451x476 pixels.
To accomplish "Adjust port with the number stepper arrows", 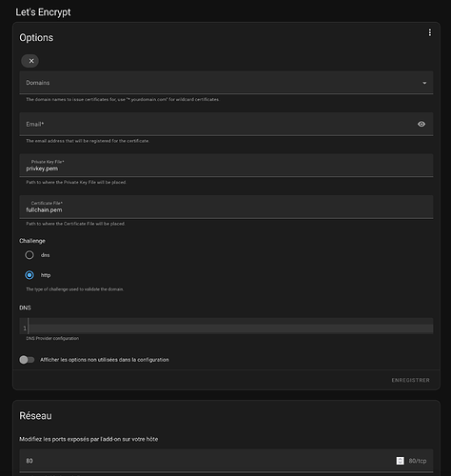I will [x=401, y=461].
